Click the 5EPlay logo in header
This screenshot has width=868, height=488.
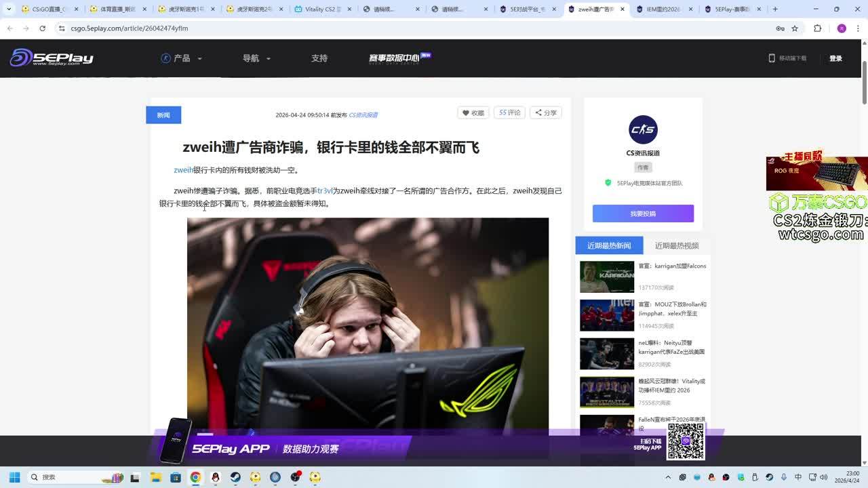pyautogui.click(x=52, y=58)
